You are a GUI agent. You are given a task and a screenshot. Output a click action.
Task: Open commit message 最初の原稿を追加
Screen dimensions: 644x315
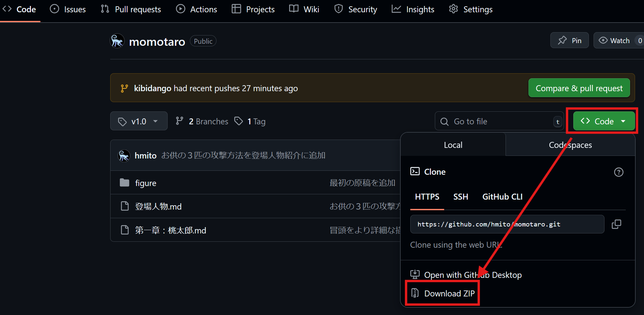(362, 183)
